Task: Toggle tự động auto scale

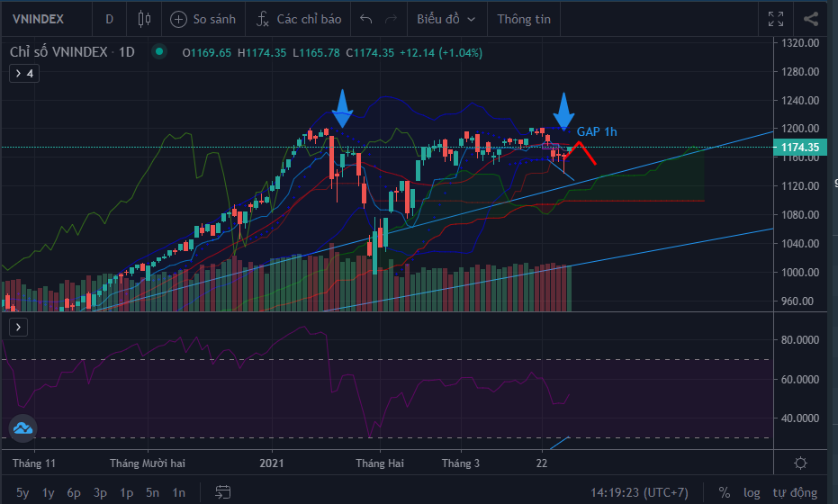Action: coord(795,492)
